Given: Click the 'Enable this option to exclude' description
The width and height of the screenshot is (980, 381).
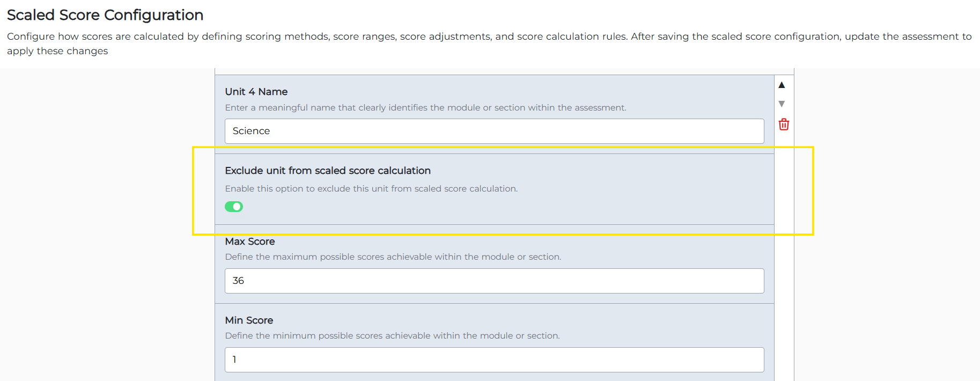Looking at the screenshot, I should coord(371,188).
